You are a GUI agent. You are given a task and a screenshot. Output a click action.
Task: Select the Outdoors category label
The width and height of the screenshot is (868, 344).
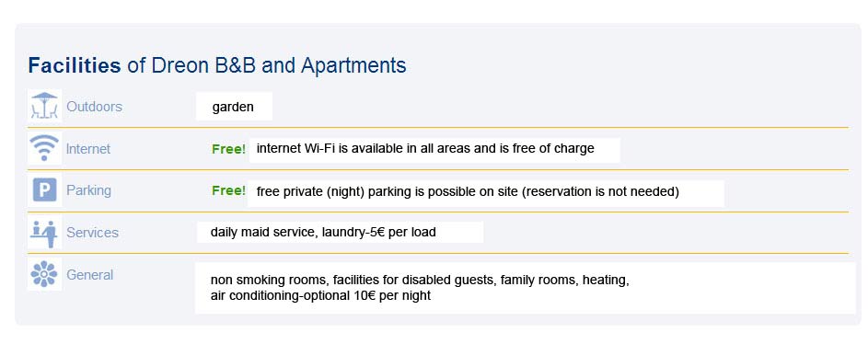(94, 107)
